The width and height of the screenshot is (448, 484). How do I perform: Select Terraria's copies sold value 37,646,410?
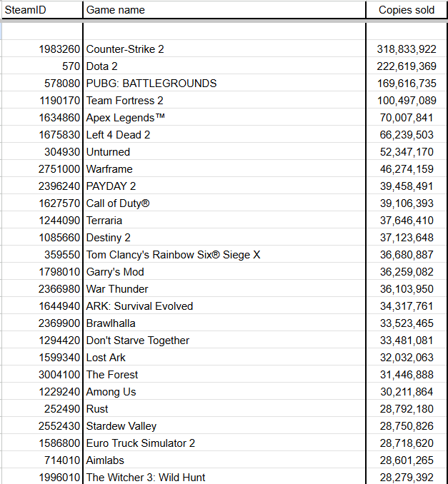[x=406, y=221]
